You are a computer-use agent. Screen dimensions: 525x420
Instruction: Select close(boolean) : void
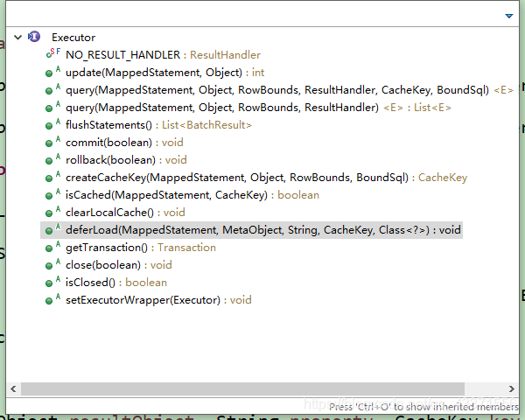click(118, 265)
